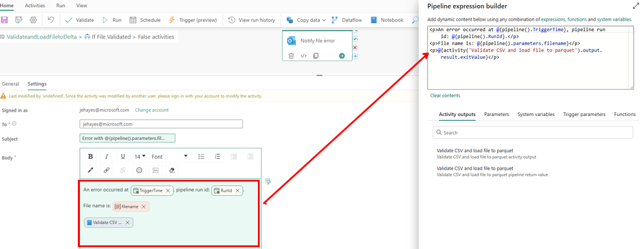The height and width of the screenshot is (249, 644).
Task: Open View run history
Action: click(252, 20)
